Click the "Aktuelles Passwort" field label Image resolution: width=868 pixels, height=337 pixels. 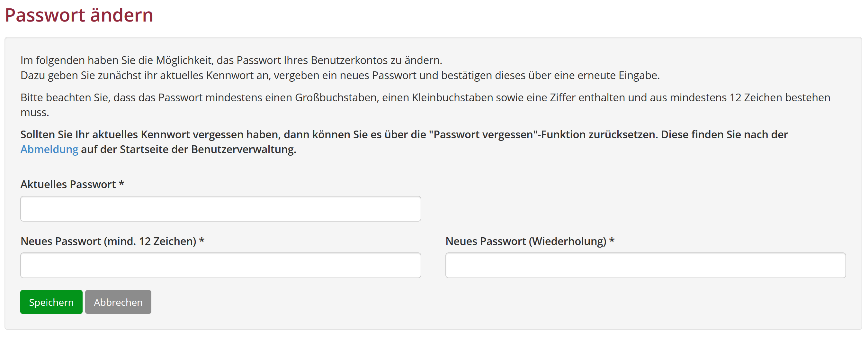[x=68, y=185]
